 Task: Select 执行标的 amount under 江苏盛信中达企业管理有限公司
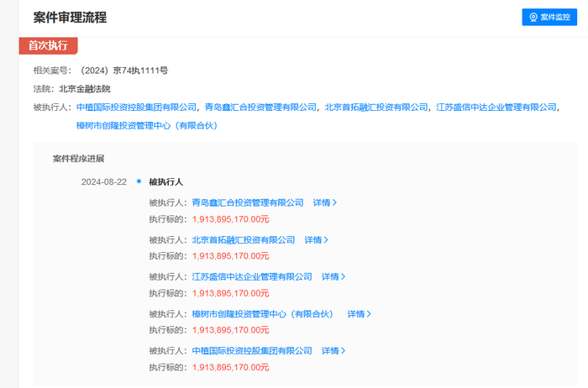(231, 293)
